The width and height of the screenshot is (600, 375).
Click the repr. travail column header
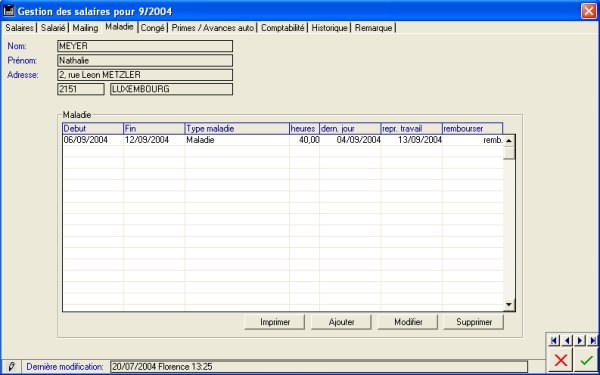coord(412,128)
